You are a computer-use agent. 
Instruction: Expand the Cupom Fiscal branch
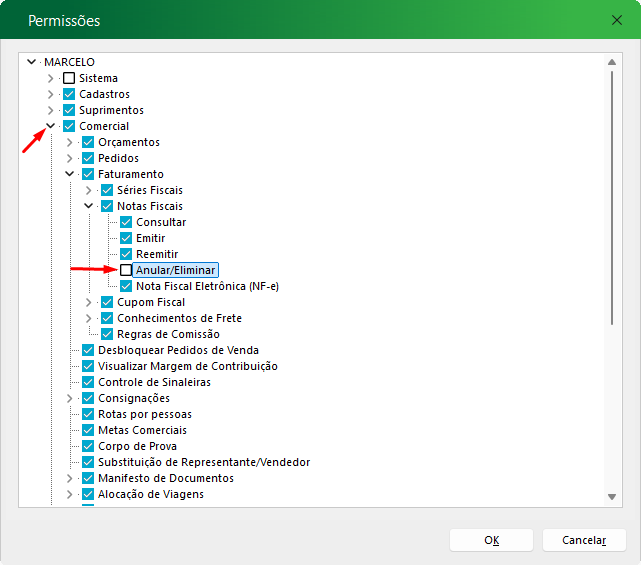[x=89, y=302]
